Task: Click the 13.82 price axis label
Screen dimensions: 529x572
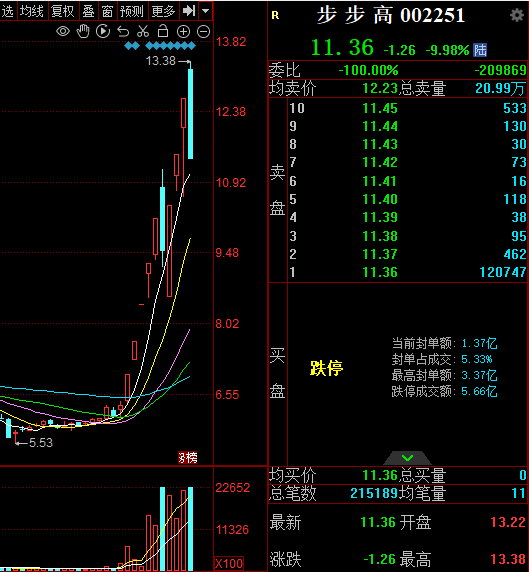Action: (231, 42)
